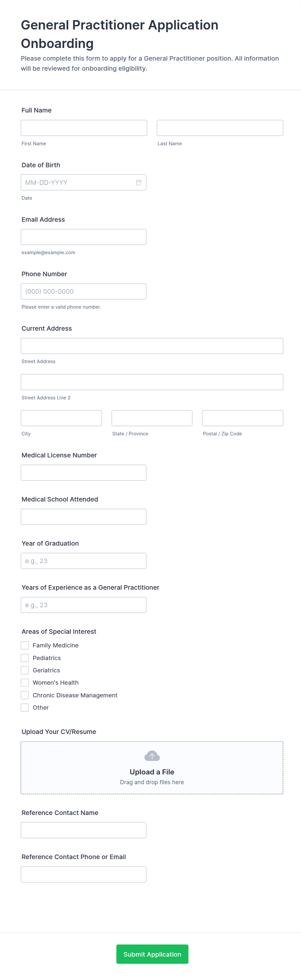Click into the Last Name field

coord(220,128)
